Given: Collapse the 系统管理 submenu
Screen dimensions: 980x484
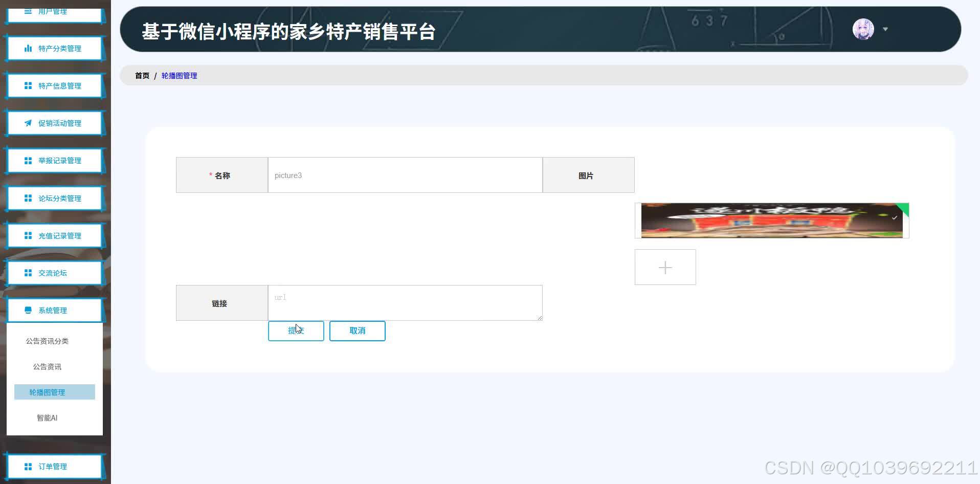Looking at the screenshot, I should (53, 310).
